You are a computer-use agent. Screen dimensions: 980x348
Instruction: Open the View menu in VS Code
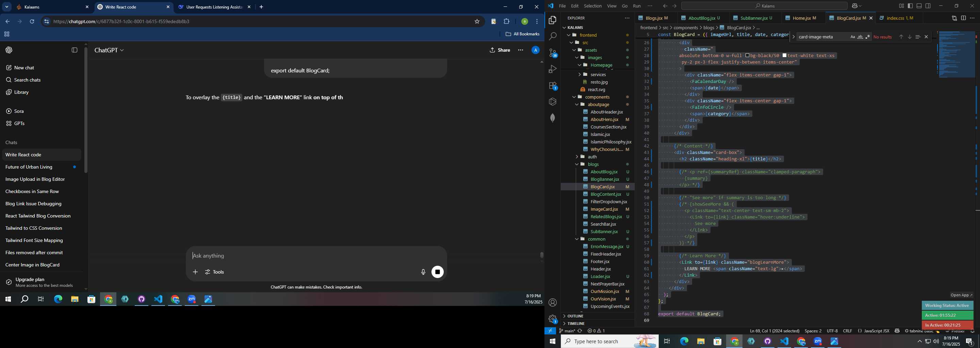612,6
